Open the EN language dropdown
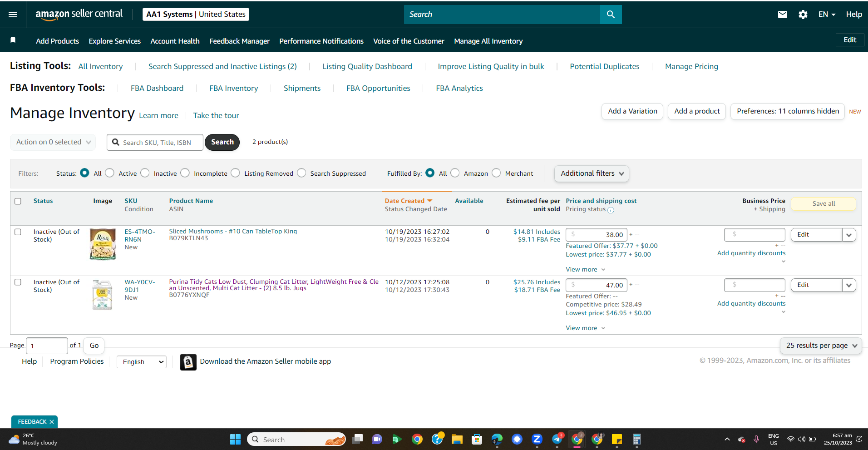Viewport: 868px width, 450px height. 827,15
